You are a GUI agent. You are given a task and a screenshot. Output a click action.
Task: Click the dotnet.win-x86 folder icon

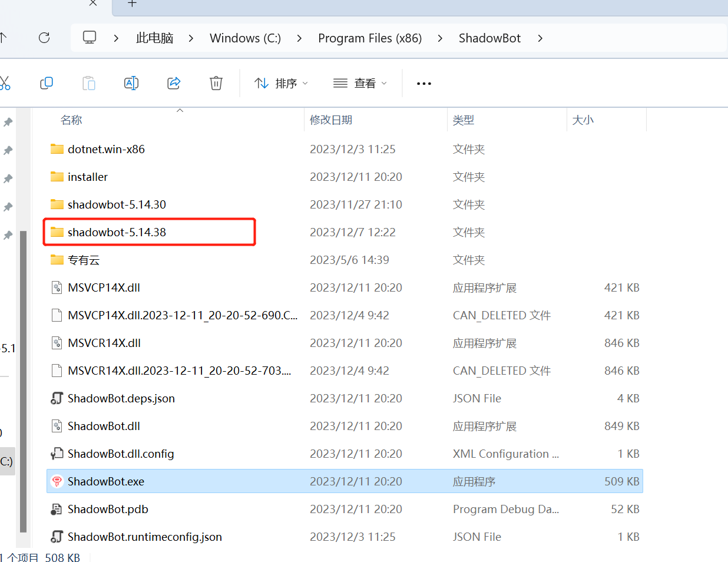pyautogui.click(x=57, y=149)
